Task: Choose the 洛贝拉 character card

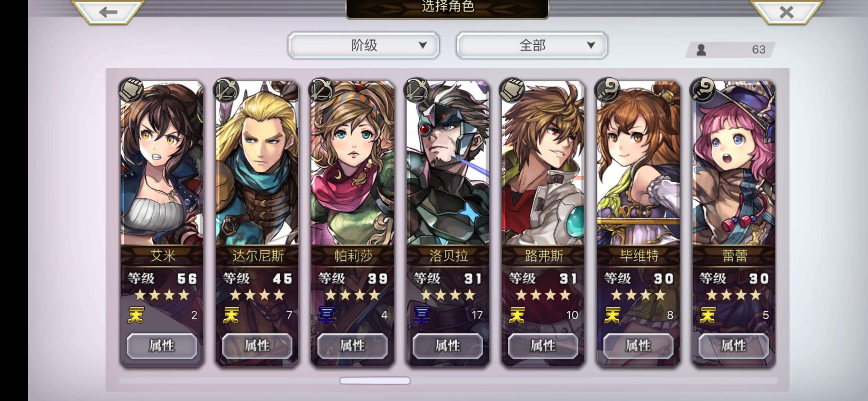Action: point(448,224)
